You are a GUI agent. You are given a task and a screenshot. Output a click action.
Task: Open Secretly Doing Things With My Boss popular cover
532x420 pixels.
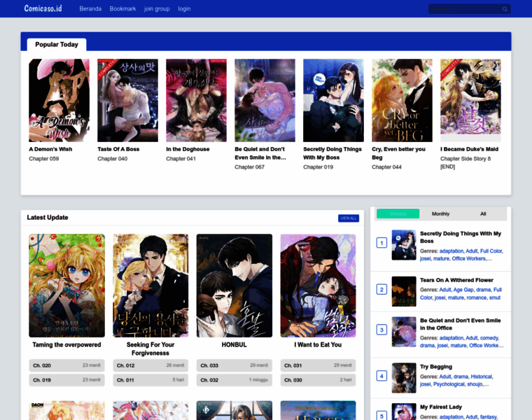[333, 100]
